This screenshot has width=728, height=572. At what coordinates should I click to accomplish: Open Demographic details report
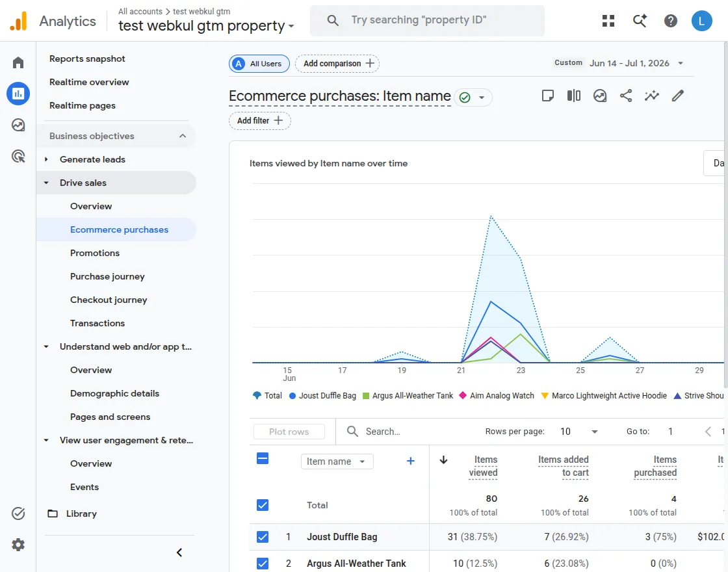(114, 393)
